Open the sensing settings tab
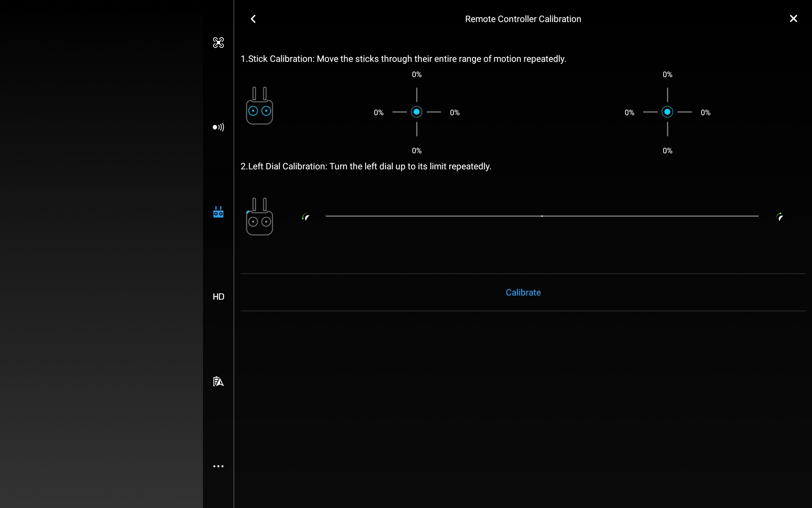The width and height of the screenshot is (812, 508). [x=218, y=127]
